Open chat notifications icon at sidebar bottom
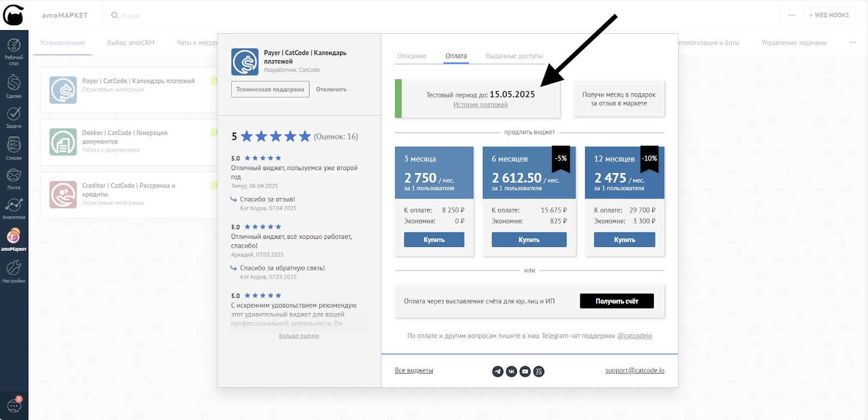Image resolution: width=868 pixels, height=420 pixels. (14, 405)
